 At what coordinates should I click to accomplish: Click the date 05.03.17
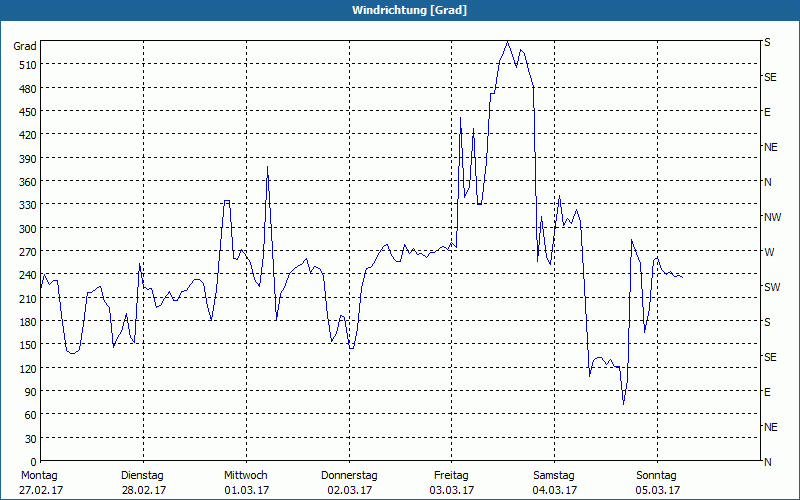pyautogui.click(x=658, y=490)
